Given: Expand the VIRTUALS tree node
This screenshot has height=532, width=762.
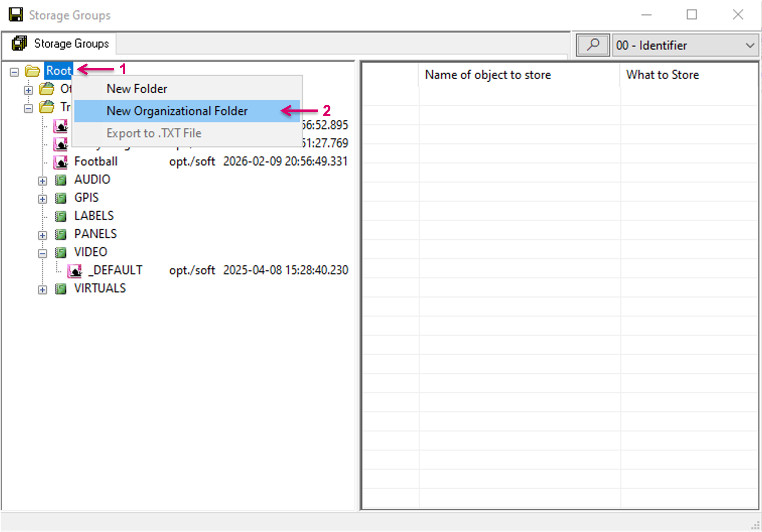Looking at the screenshot, I should coord(42,290).
